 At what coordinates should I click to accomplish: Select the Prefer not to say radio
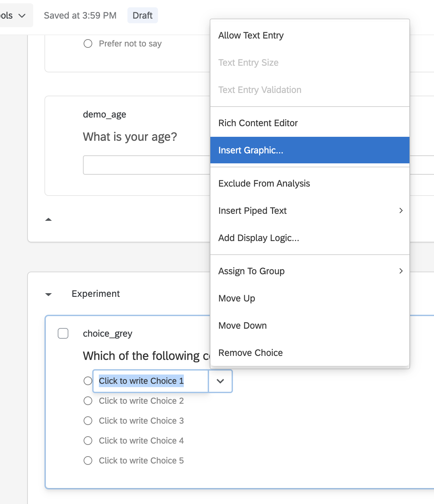tap(88, 43)
